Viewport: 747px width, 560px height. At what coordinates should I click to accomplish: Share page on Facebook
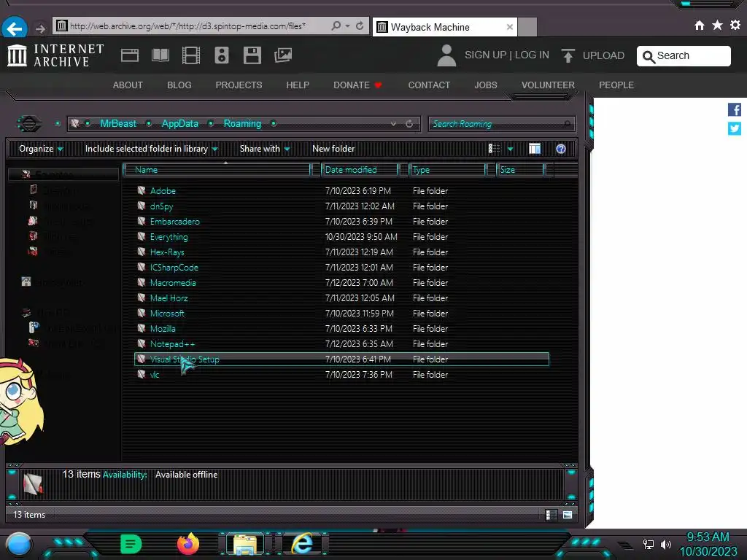(x=734, y=110)
